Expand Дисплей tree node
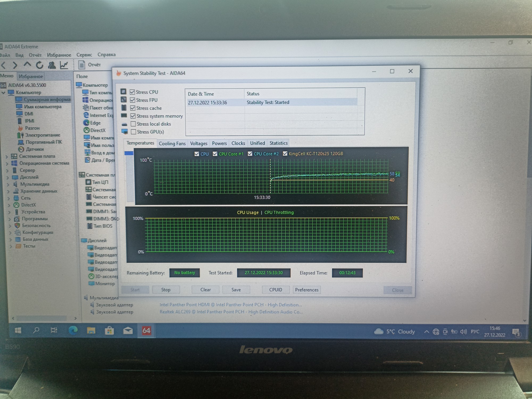532x399 pixels. point(7,177)
